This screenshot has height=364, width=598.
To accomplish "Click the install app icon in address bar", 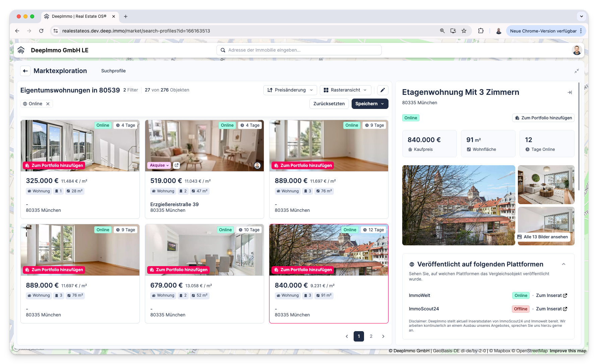I will [453, 31].
